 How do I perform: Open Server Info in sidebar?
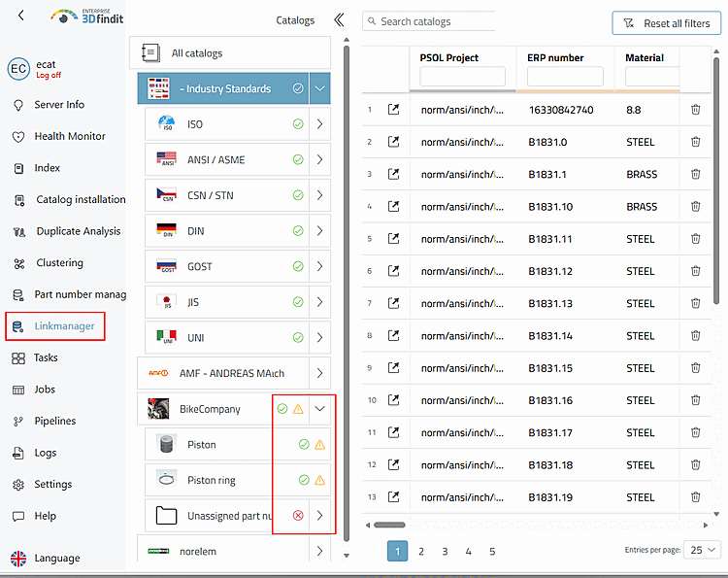tap(59, 105)
